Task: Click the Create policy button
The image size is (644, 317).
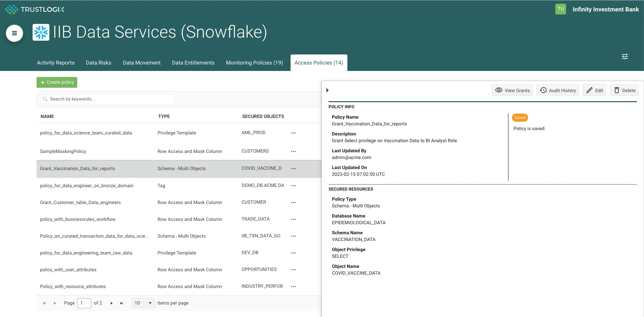Action: coord(57,82)
